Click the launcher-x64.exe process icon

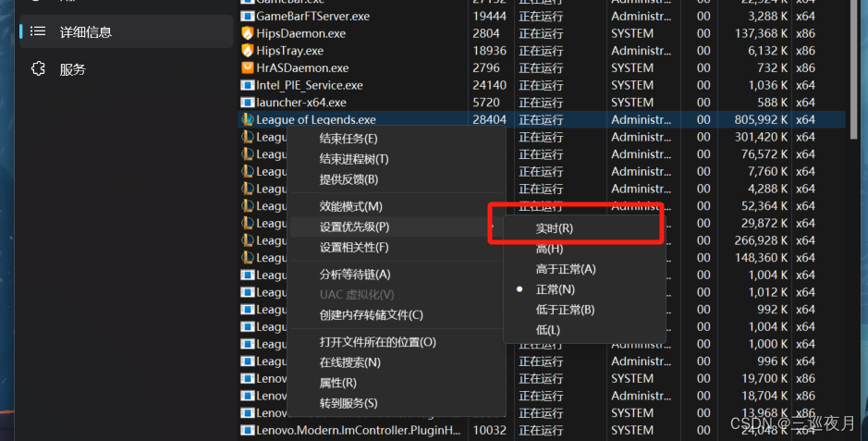click(x=248, y=103)
